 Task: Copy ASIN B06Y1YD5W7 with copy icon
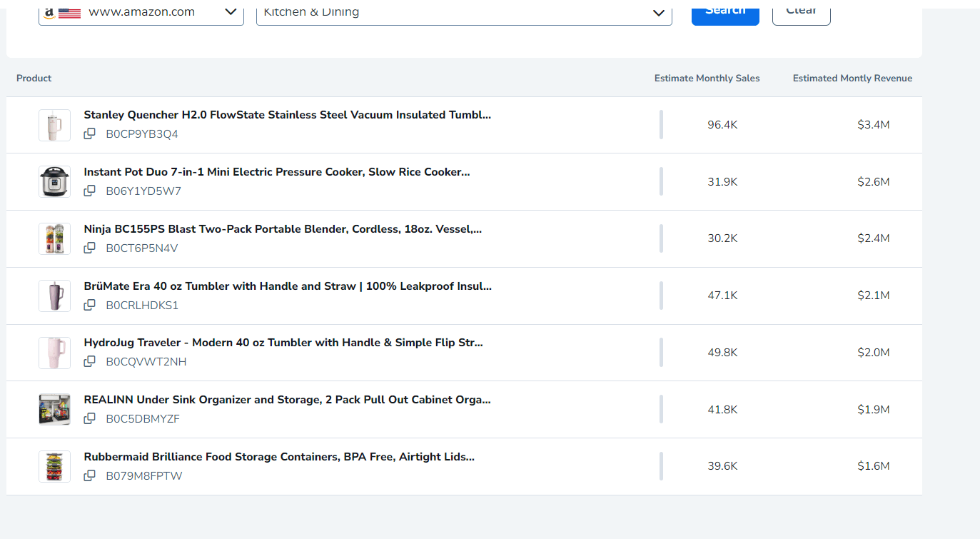(90, 191)
